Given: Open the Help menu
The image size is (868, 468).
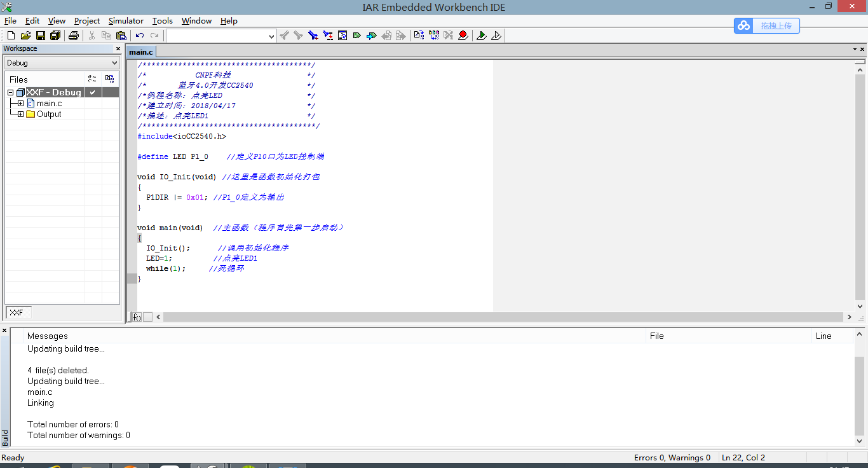Looking at the screenshot, I should pos(229,21).
